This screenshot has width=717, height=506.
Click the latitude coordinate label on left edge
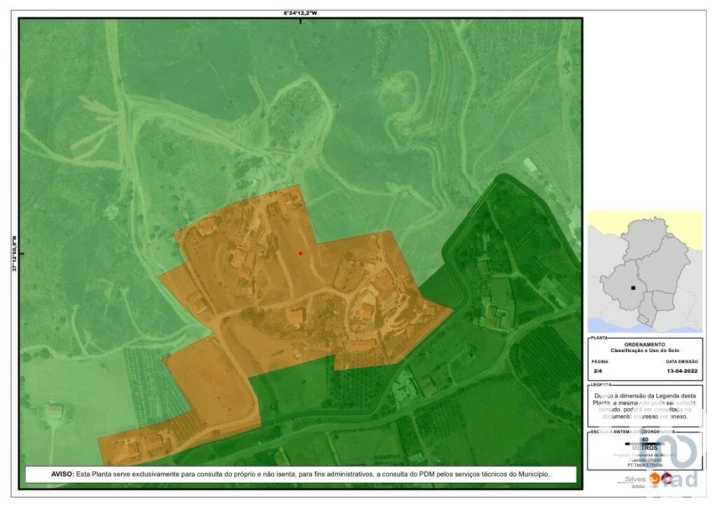point(12,253)
